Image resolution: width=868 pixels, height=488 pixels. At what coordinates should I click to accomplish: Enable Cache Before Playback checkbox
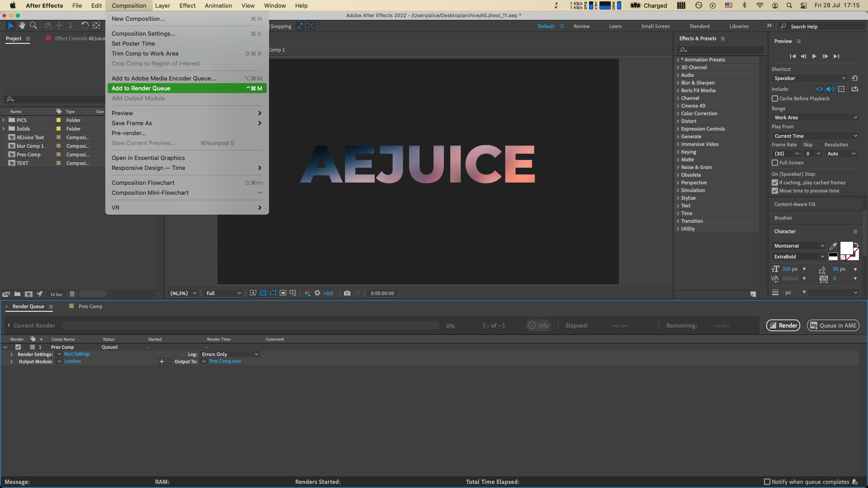tap(775, 99)
